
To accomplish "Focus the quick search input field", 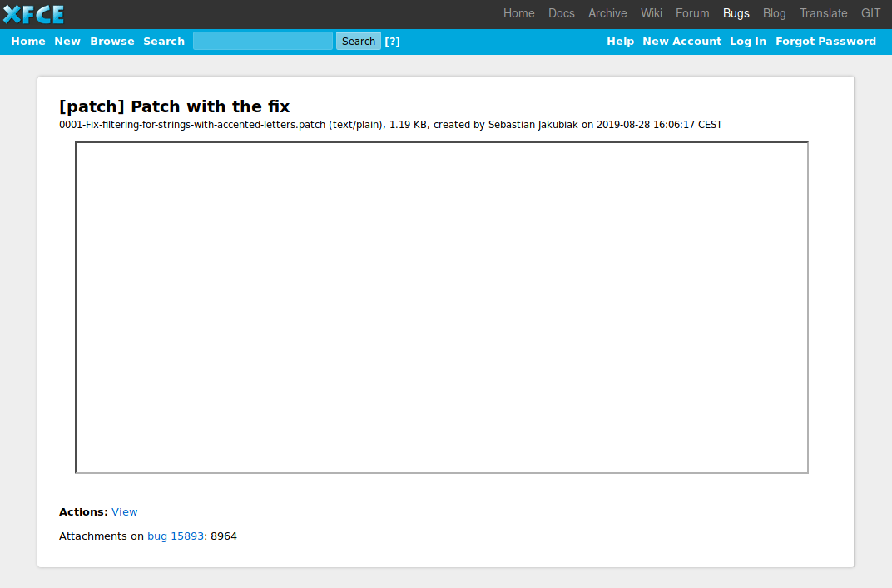I will tap(263, 41).
